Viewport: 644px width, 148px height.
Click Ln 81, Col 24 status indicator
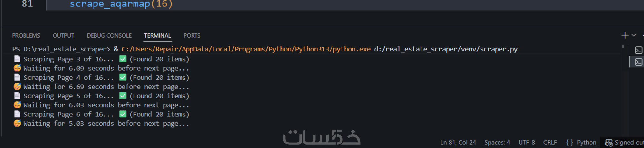pyautogui.click(x=458, y=143)
